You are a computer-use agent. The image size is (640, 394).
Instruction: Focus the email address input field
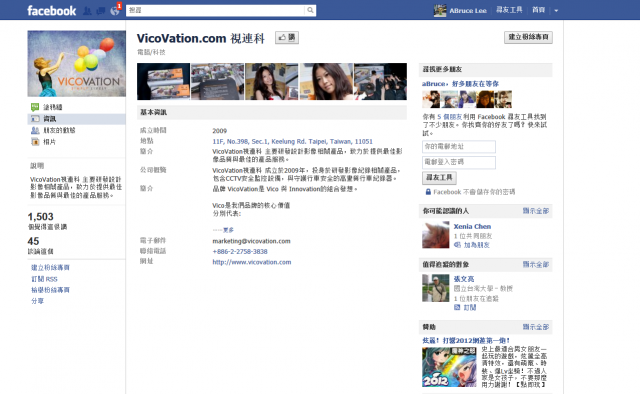click(459, 147)
